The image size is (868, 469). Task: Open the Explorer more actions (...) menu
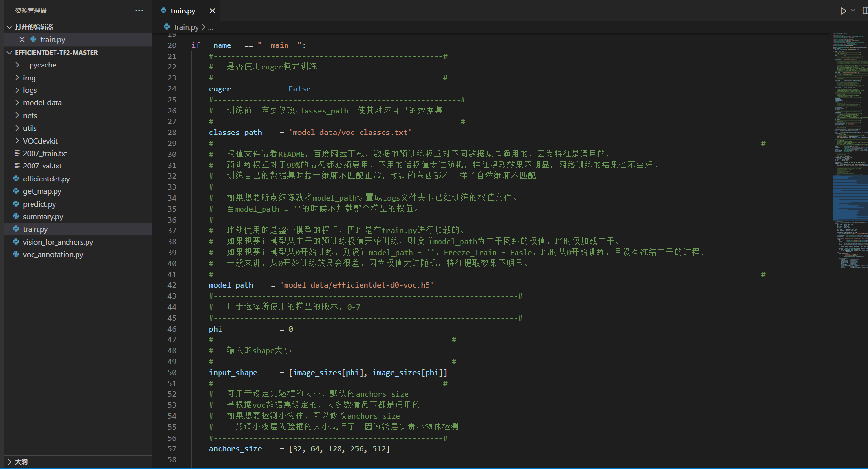click(x=139, y=10)
